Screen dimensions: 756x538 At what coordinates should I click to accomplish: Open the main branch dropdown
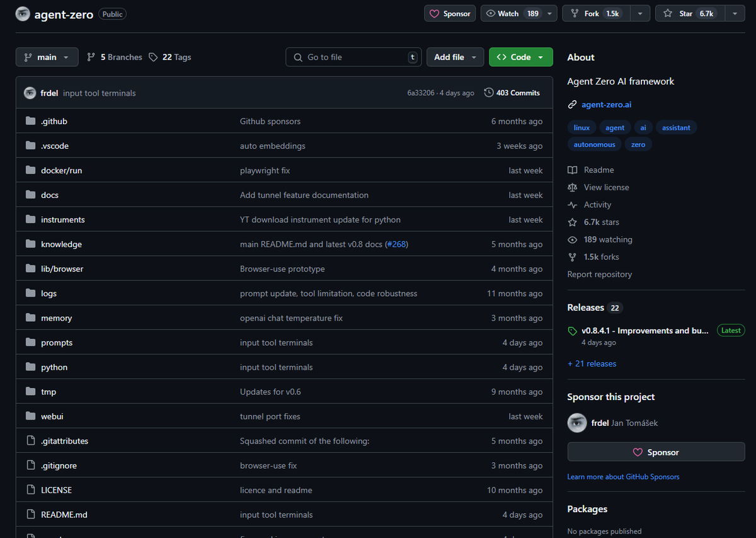click(x=47, y=57)
